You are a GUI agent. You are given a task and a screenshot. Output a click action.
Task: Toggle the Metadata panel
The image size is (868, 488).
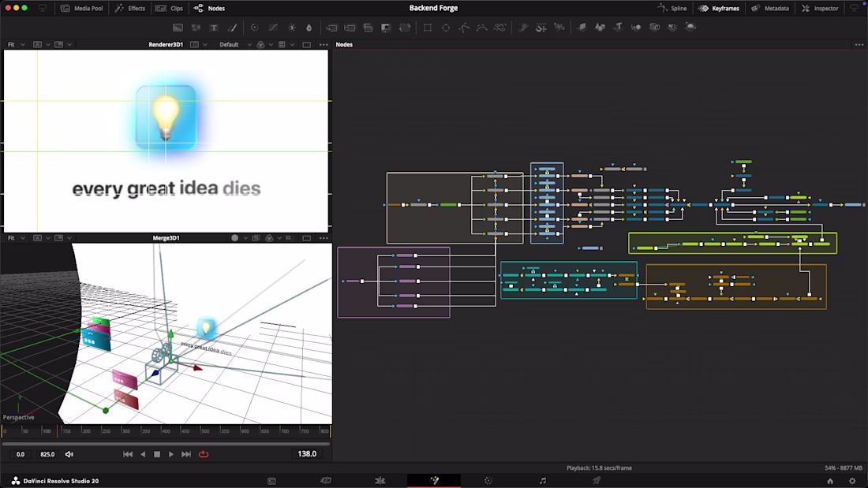coord(770,9)
